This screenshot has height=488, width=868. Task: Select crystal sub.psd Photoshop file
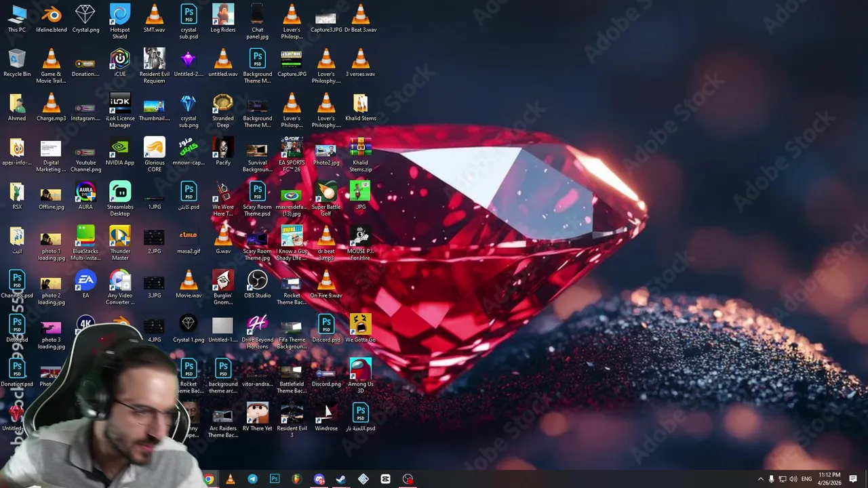189,22
